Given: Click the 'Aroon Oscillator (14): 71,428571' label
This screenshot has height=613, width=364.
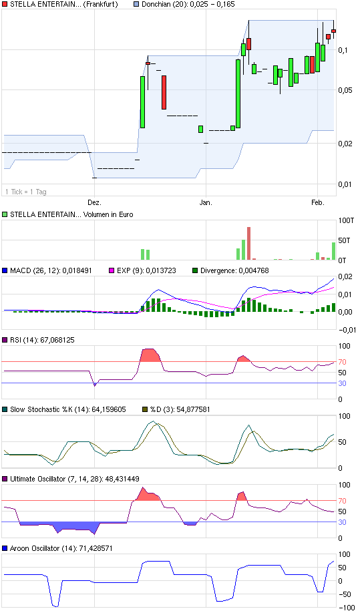Looking at the screenshot, I should coord(61,548).
